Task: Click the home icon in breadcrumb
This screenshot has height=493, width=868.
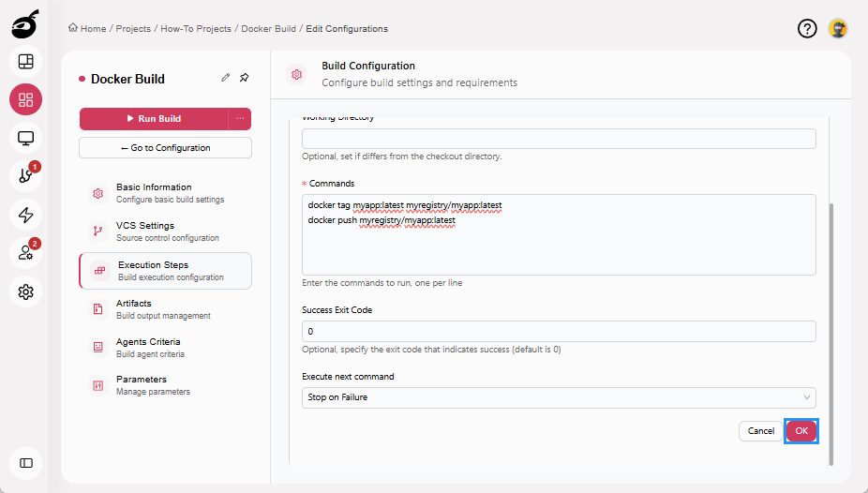Action: pos(72,28)
